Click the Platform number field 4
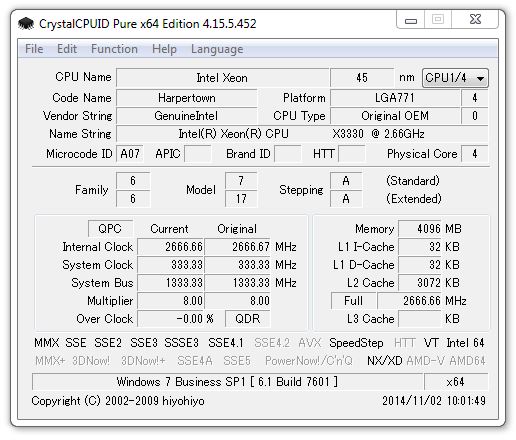The image size is (516, 440). pos(475,98)
